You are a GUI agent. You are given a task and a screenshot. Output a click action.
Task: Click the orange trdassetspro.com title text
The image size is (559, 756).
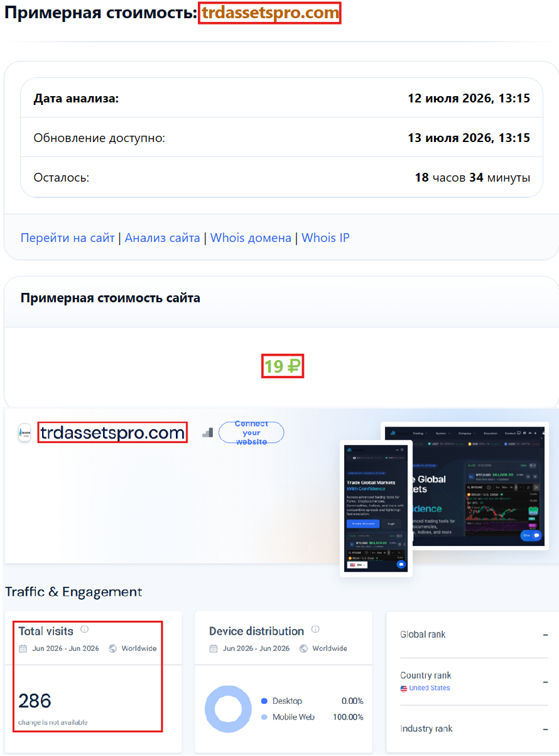pos(270,13)
